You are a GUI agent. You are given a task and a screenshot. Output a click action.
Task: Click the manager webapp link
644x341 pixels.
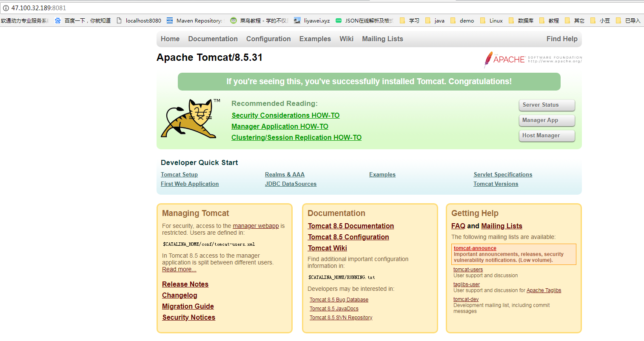[x=256, y=226]
